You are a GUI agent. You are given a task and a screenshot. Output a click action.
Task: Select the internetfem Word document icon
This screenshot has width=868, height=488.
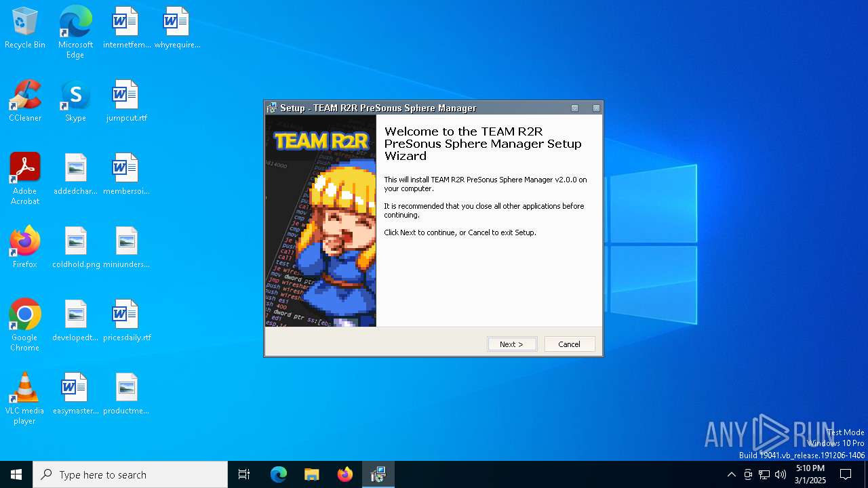[x=126, y=28]
